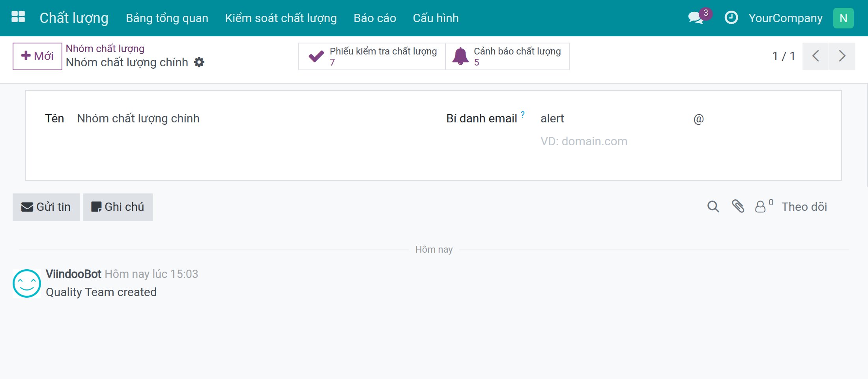Edit the alert email alias field
868x379 pixels.
(x=614, y=118)
